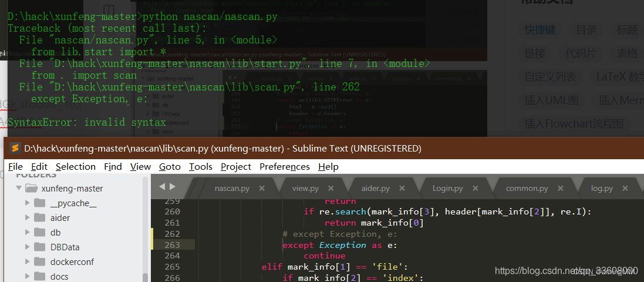Close the view.py tab

tap(331, 189)
